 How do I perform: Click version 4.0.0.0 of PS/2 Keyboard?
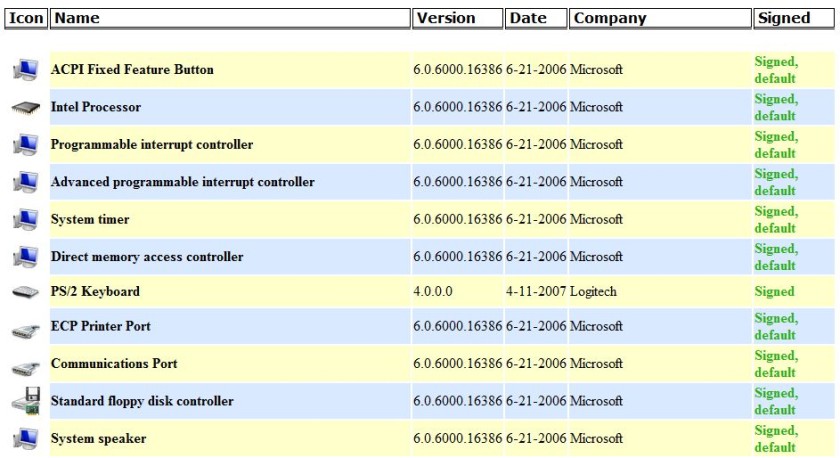pyautogui.click(x=433, y=291)
